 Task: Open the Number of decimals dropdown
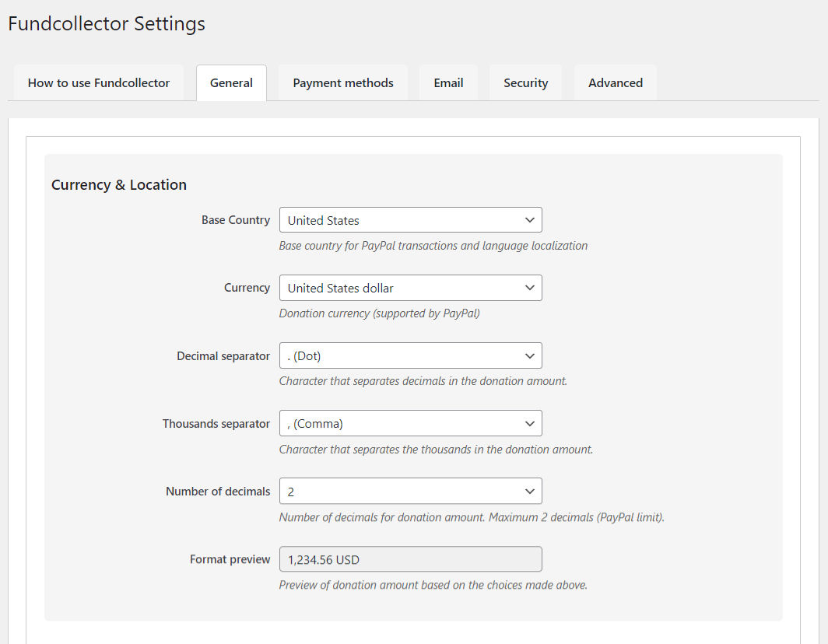click(410, 491)
